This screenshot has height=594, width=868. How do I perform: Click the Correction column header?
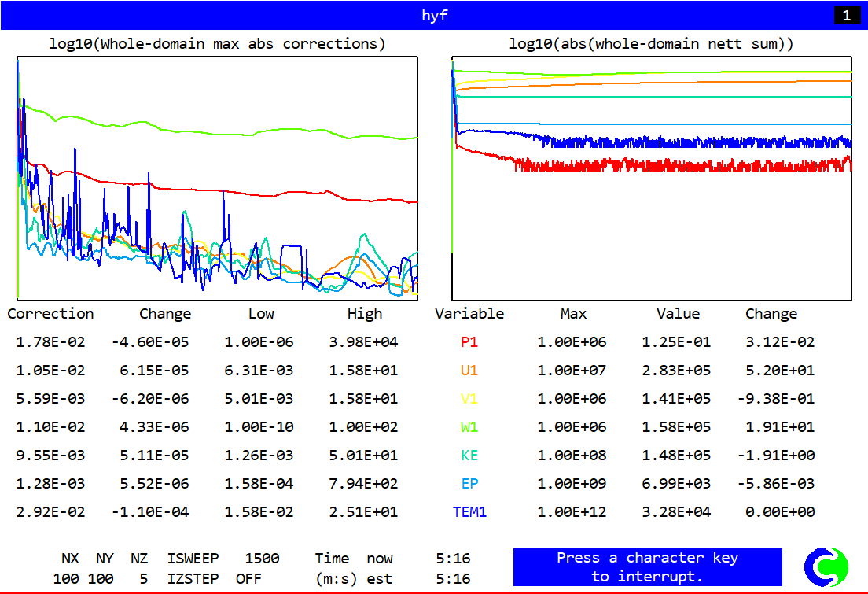[x=50, y=314]
